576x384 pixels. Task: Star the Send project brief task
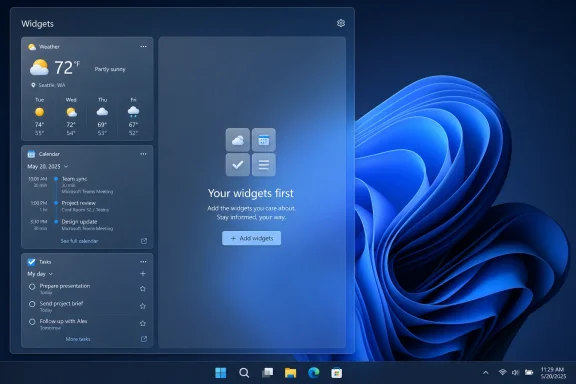point(143,306)
